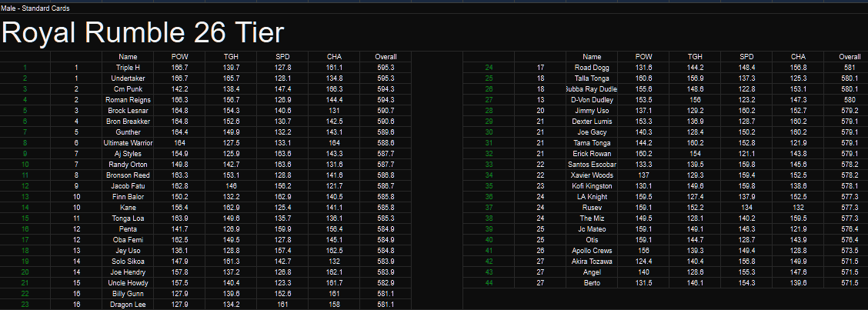Select the D-Von Dudley name cell

tap(592, 100)
